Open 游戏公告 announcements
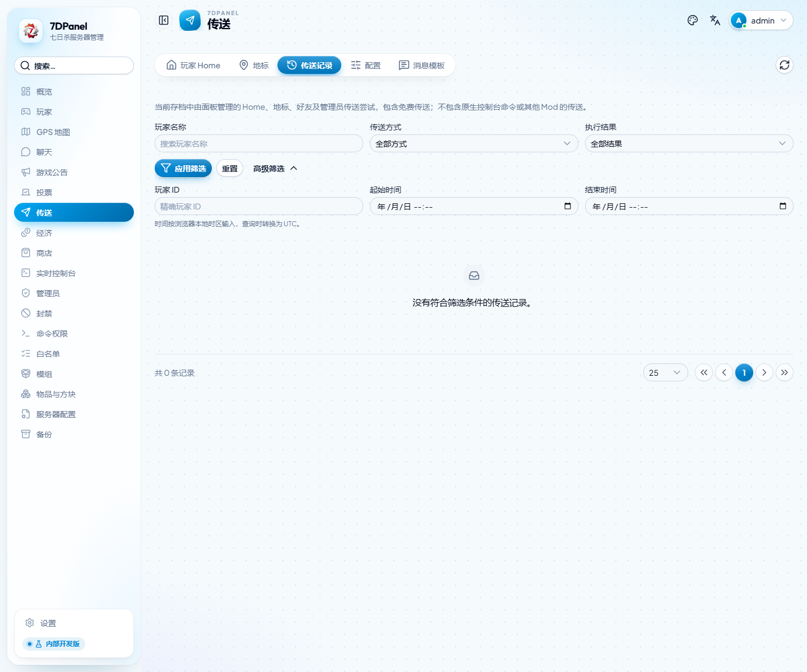Image resolution: width=807 pixels, height=672 pixels. click(x=74, y=172)
